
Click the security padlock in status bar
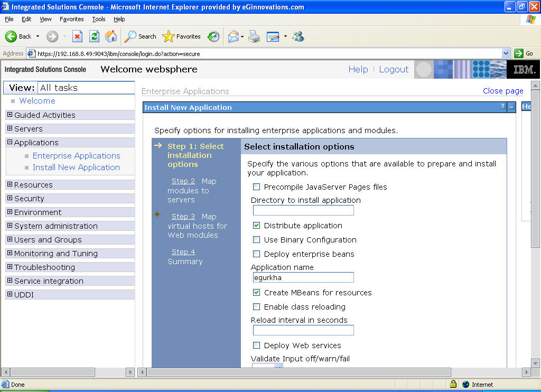[453, 384]
